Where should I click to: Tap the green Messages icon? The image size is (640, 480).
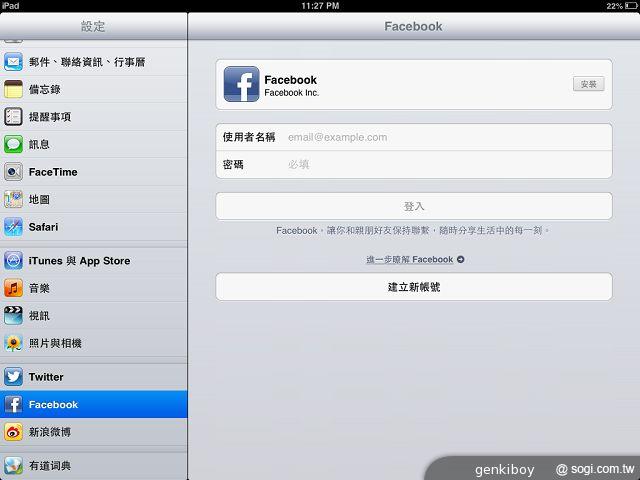pyautogui.click(x=13, y=144)
